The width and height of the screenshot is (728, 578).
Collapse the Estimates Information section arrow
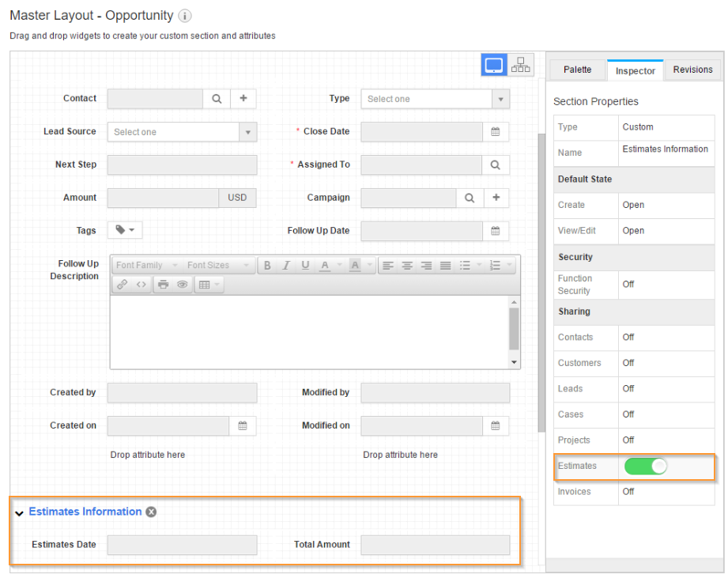(19, 513)
